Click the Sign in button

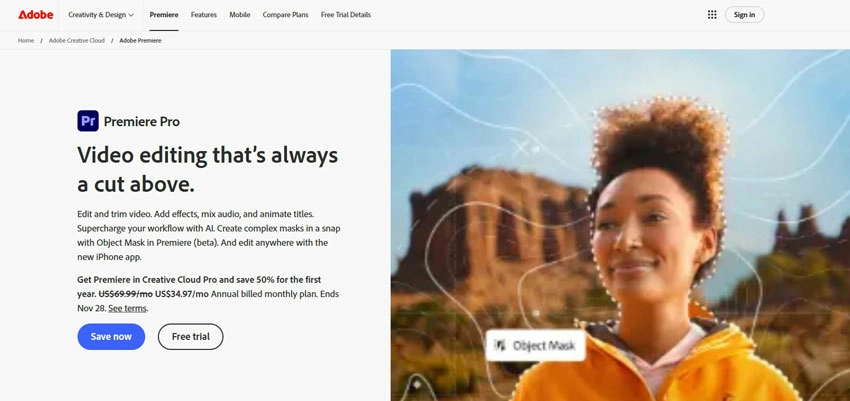click(744, 15)
